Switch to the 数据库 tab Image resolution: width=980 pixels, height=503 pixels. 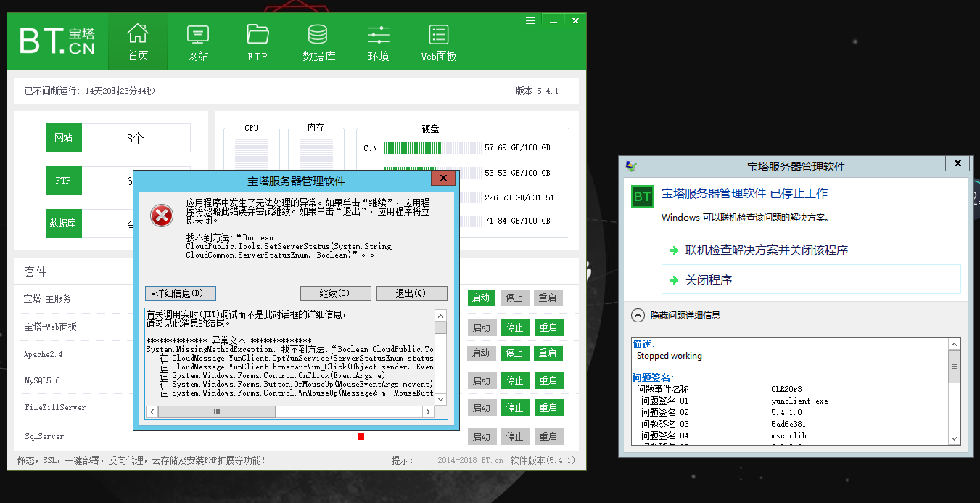[x=318, y=42]
